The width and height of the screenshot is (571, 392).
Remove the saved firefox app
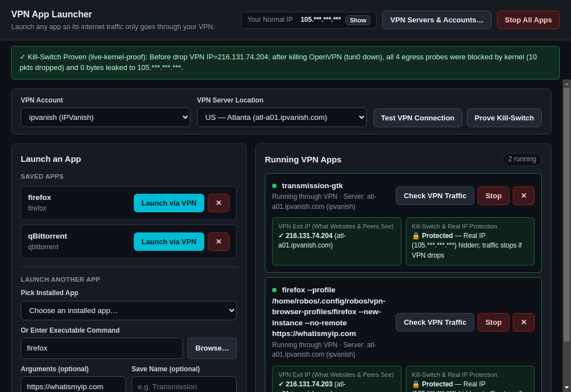point(218,203)
